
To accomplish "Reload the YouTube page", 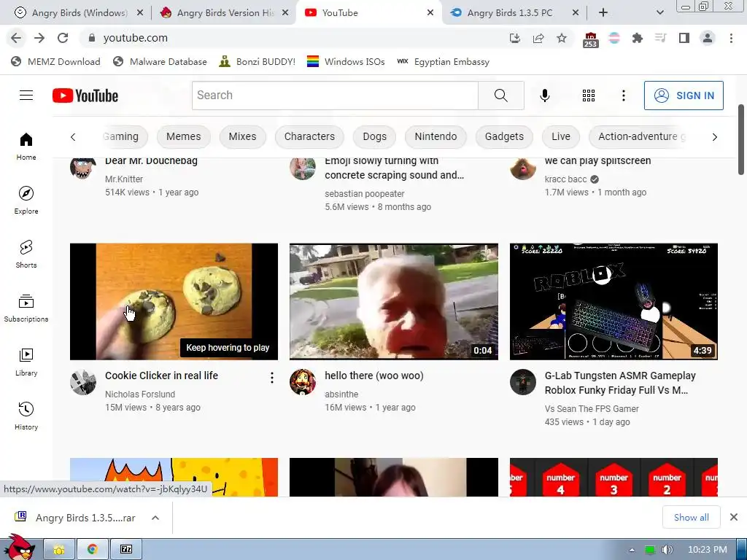I will (x=63, y=38).
